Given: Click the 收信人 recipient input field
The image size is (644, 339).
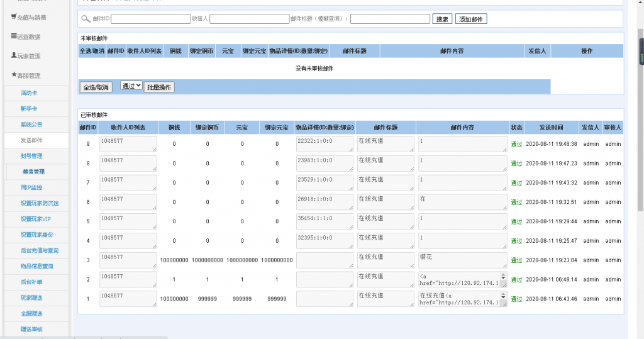Looking at the screenshot, I should coord(249,19).
